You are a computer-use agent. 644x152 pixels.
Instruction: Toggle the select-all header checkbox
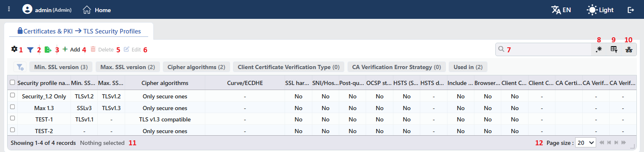tap(12, 82)
